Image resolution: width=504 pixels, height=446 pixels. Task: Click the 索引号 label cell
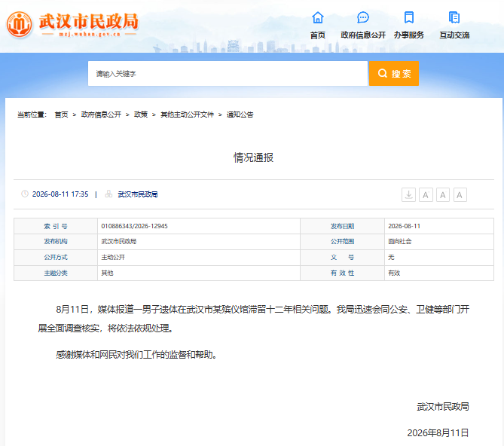coord(56,226)
